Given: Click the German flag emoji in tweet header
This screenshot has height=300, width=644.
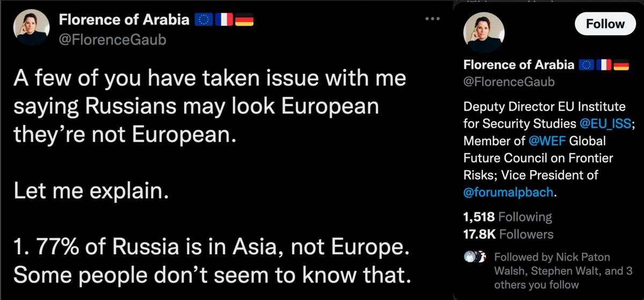Looking at the screenshot, I should pos(244,20).
